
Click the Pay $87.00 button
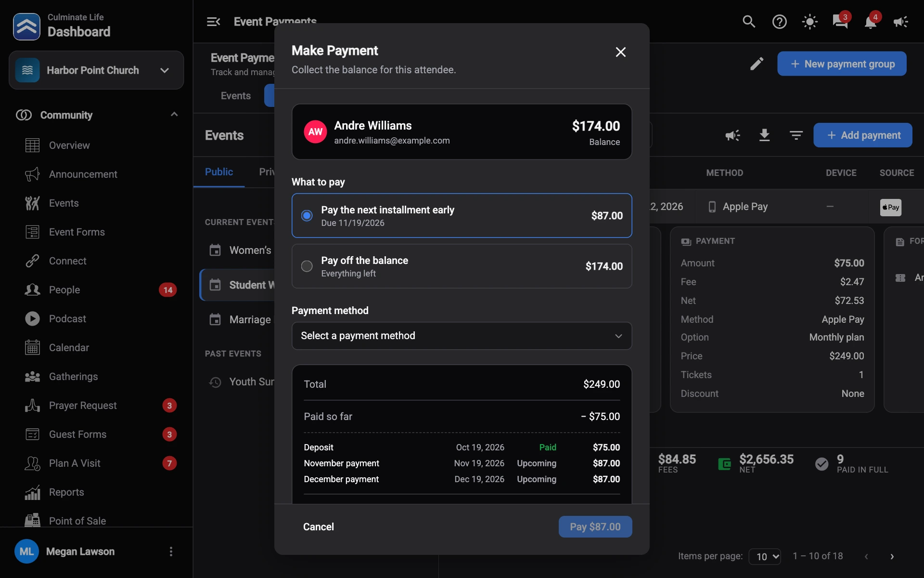click(x=595, y=527)
